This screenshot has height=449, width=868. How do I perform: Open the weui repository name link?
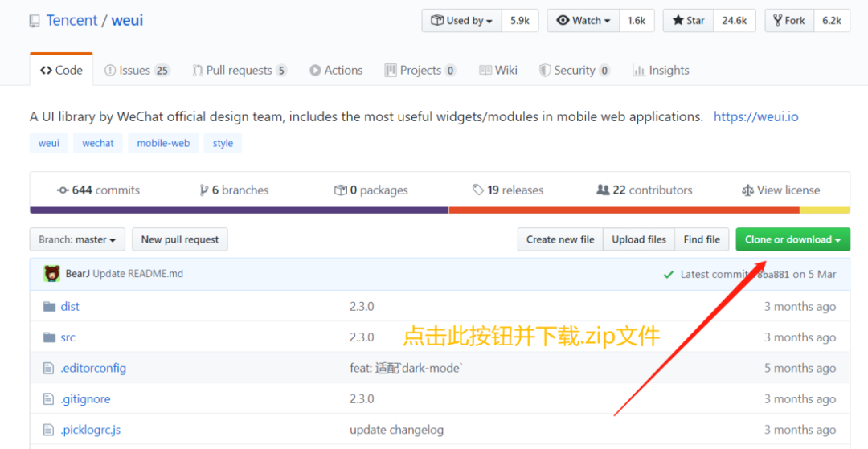[127, 20]
